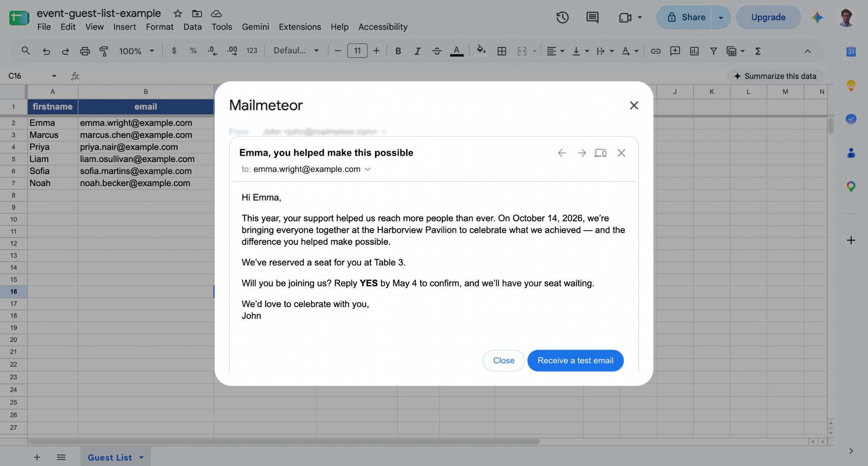Open the zoom level dropdown
The width and height of the screenshot is (868, 466).
point(136,51)
